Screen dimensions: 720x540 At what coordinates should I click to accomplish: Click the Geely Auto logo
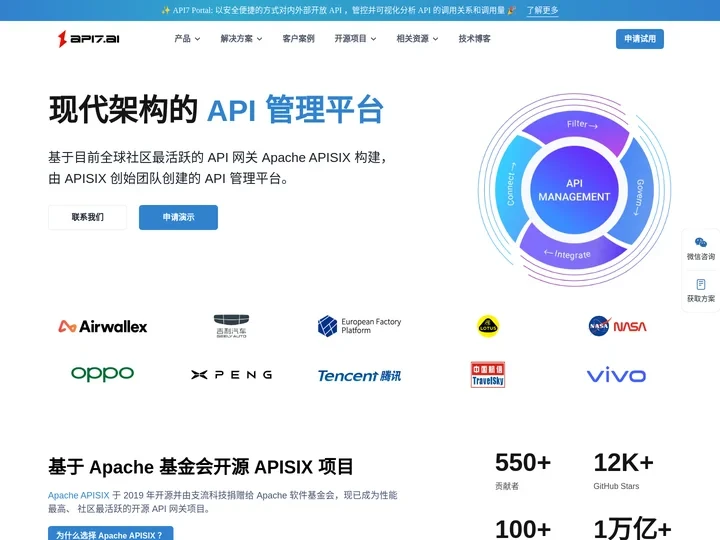(231, 326)
